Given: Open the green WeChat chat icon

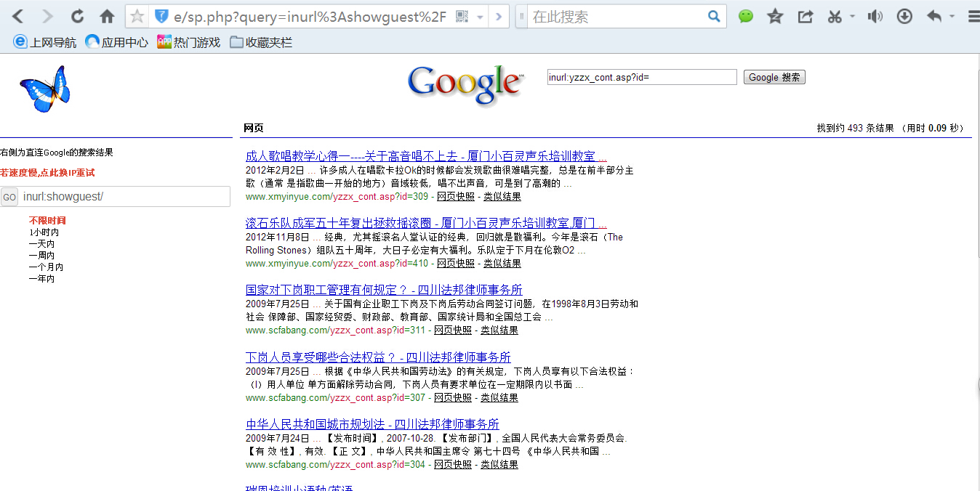Looking at the screenshot, I should [x=746, y=17].
